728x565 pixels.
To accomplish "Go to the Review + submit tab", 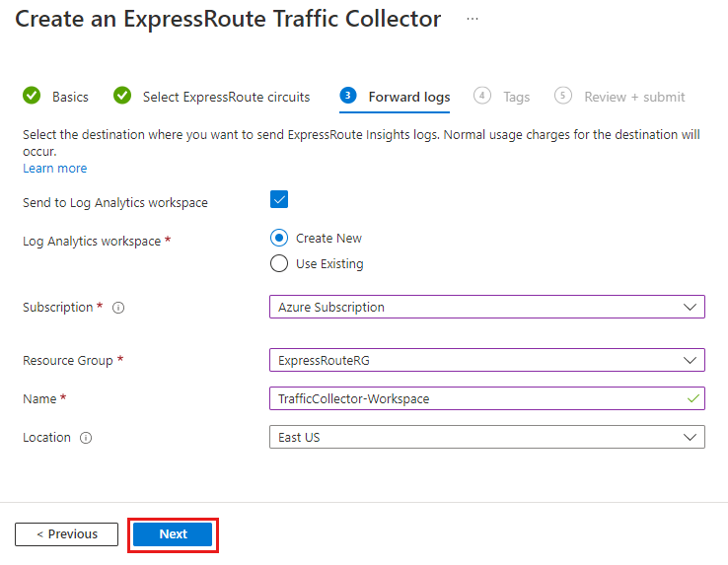I will click(x=634, y=97).
